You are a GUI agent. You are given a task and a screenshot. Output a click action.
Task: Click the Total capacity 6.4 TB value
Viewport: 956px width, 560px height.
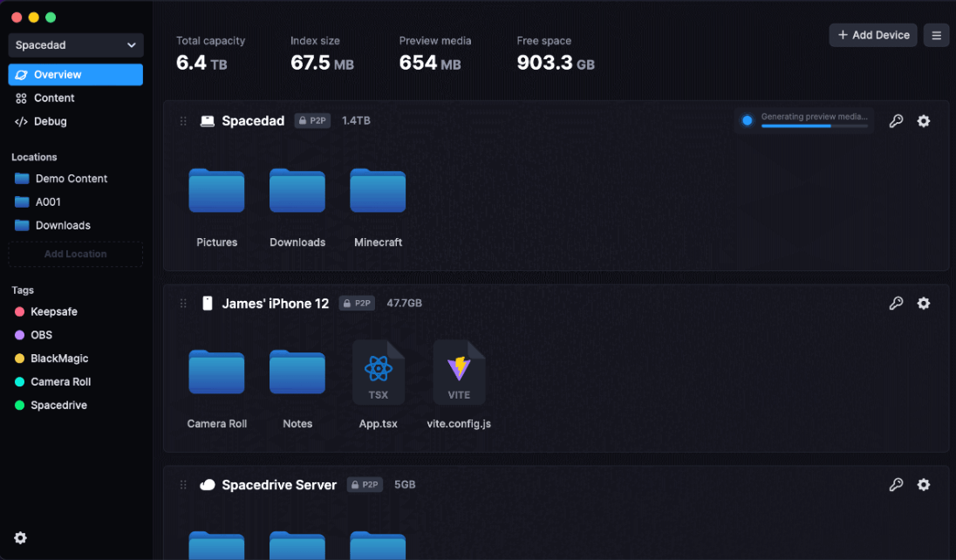[201, 63]
